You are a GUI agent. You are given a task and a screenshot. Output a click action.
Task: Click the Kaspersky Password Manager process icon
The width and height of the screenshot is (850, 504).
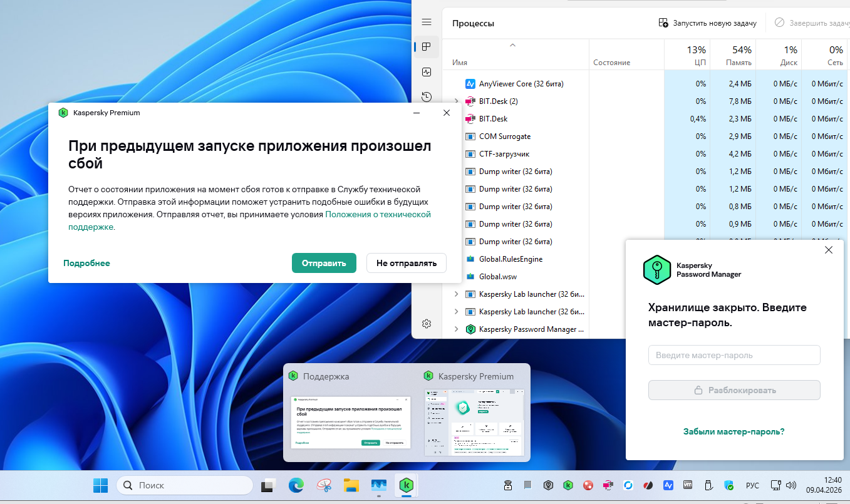pyautogui.click(x=470, y=329)
